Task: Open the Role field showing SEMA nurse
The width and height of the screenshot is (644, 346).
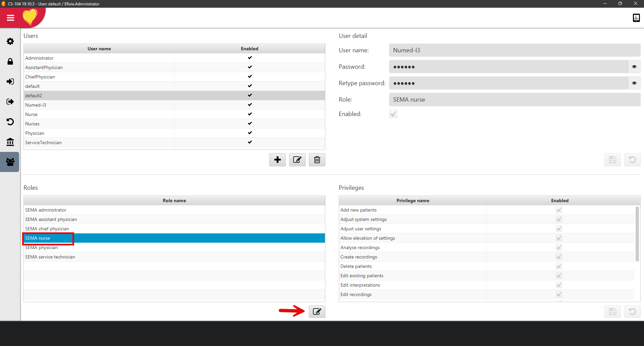Action: point(515,100)
